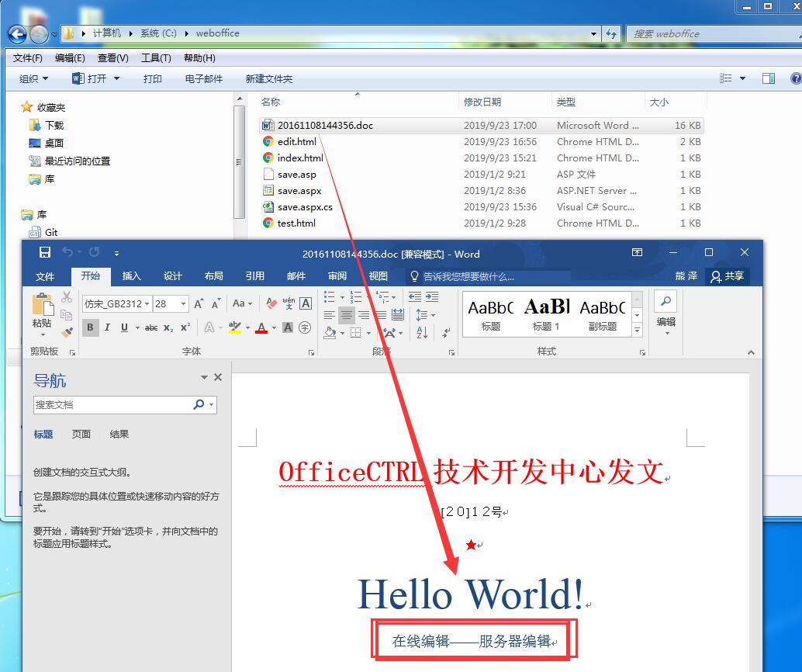The height and width of the screenshot is (672, 802).
Task: Toggle Bold formatting
Action: coord(90,327)
